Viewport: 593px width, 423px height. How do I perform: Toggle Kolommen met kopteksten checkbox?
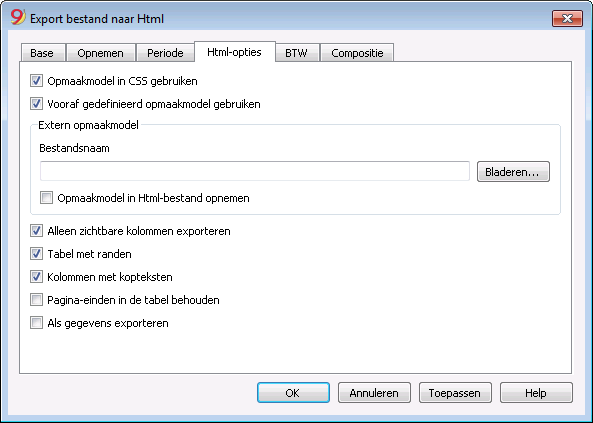[36, 277]
